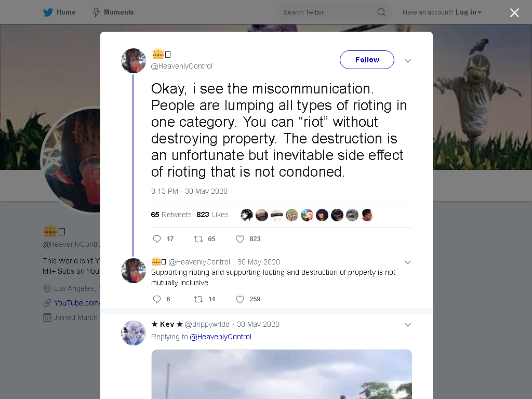Like the follow-up tweet with 259 likes

[x=240, y=299]
